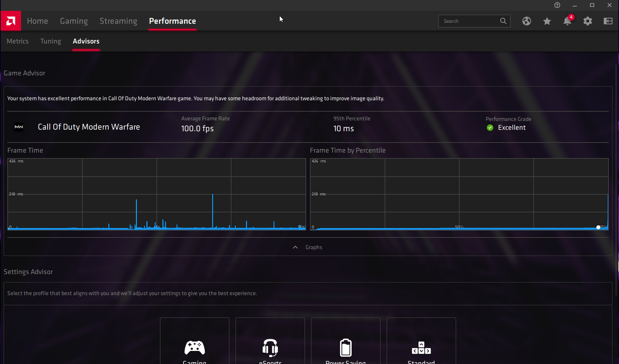Select the Performance tab
Image resolution: width=619 pixels, height=364 pixels.
[x=173, y=21]
